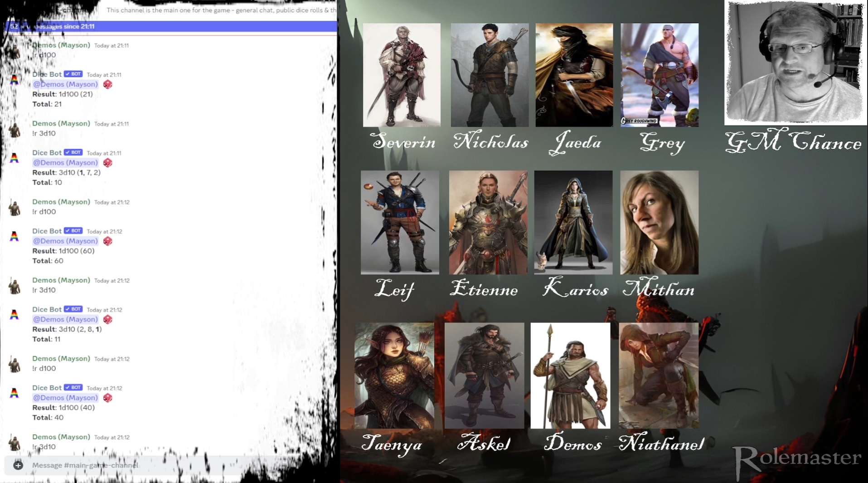Viewport: 868px width, 483px height.
Task: Click Demos avatar beside the 21:12 !r d100 before result 60
Action: (x=15, y=208)
